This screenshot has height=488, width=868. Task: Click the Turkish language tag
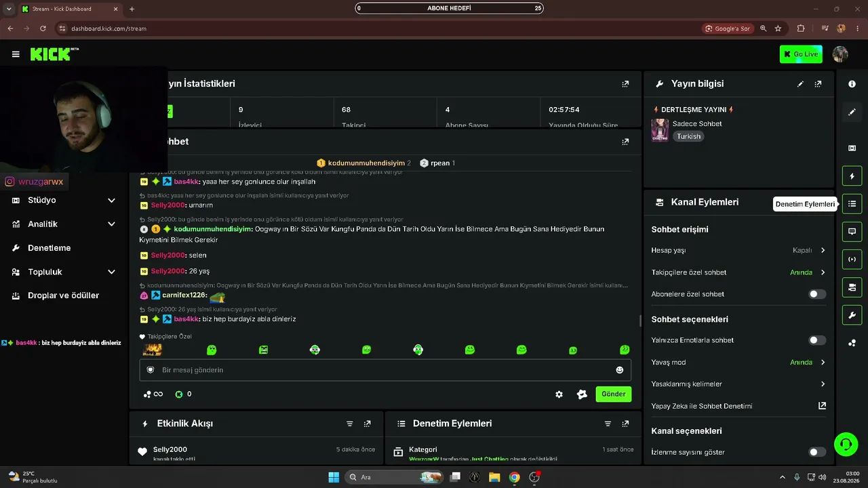pos(688,136)
